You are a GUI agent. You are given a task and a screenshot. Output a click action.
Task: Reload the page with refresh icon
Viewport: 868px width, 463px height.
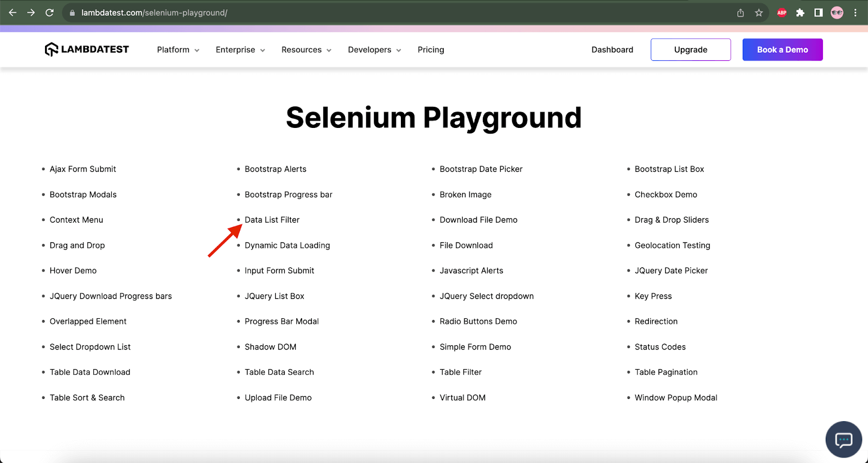click(49, 12)
